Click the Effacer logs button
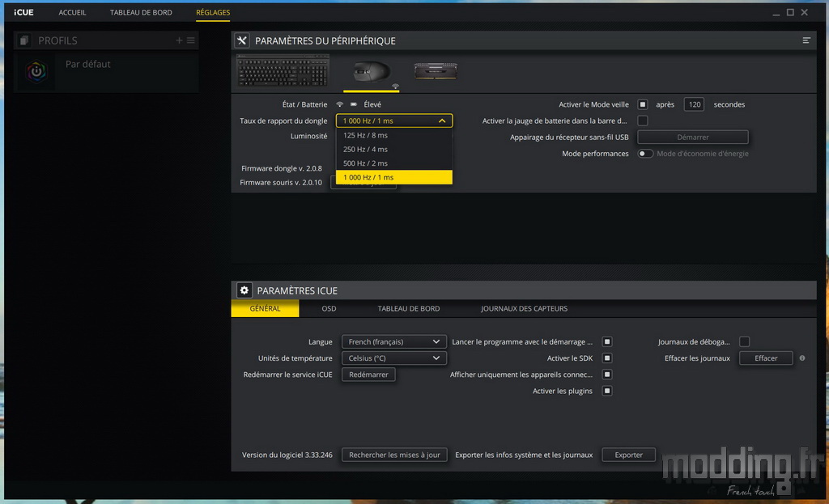 (x=766, y=358)
